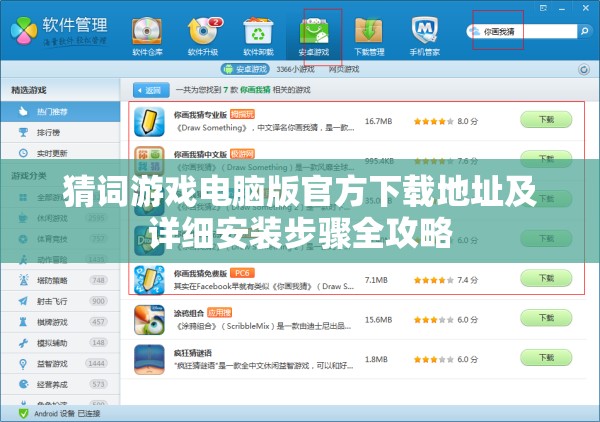Click the 你画我猜免费版 app icon

pyautogui.click(x=149, y=280)
